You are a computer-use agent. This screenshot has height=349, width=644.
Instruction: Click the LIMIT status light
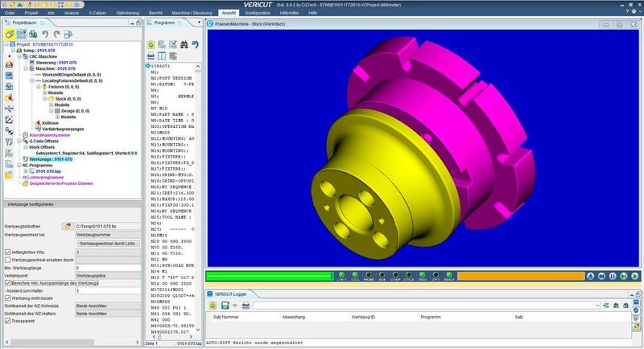(341, 275)
